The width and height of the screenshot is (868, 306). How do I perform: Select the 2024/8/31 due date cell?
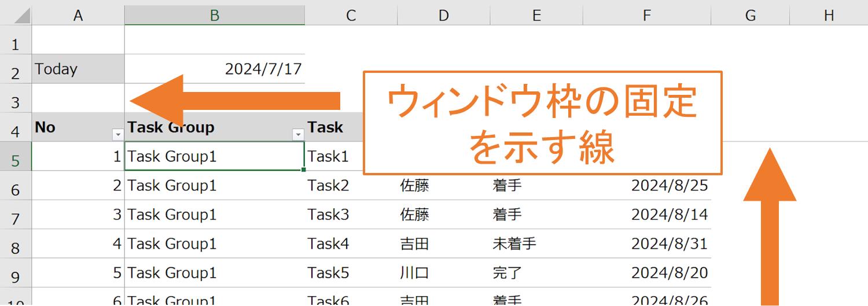(646, 244)
